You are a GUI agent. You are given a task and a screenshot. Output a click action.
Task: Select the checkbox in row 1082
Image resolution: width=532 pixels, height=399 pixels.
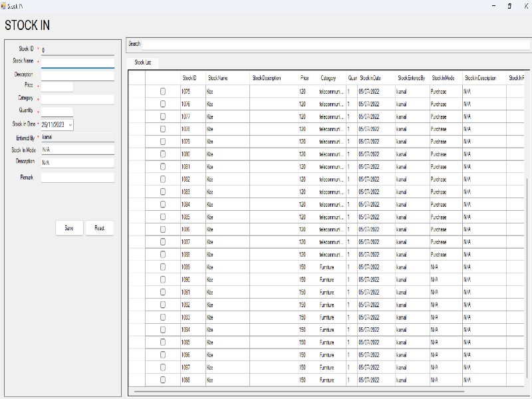click(x=163, y=180)
